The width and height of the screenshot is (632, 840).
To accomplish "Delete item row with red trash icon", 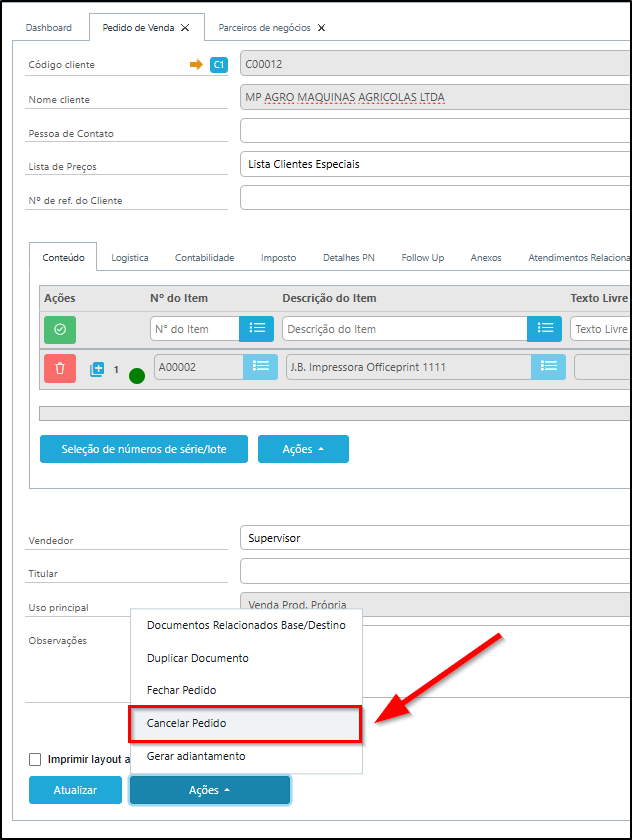I will [x=59, y=368].
